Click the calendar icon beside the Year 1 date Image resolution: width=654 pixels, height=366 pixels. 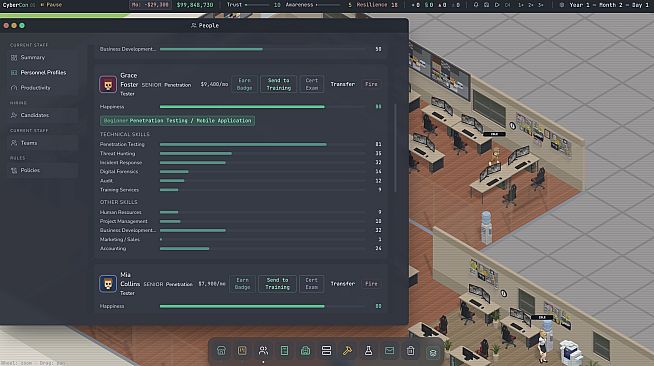pos(562,5)
